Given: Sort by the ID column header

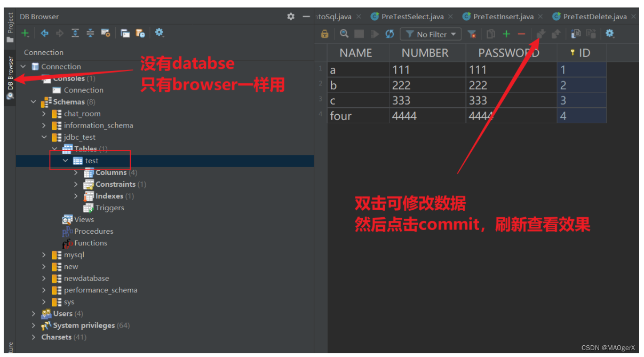Looking at the screenshot, I should [582, 53].
